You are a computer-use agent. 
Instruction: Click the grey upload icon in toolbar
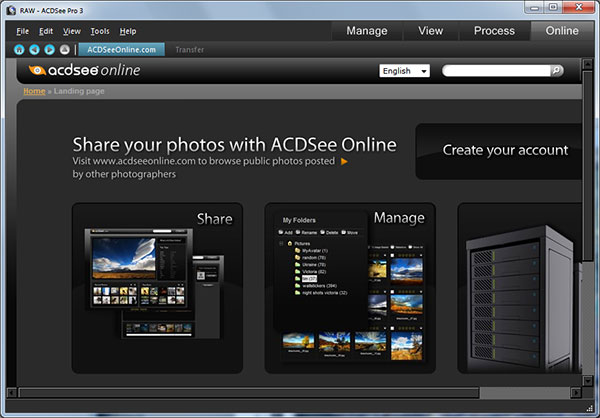65,48
